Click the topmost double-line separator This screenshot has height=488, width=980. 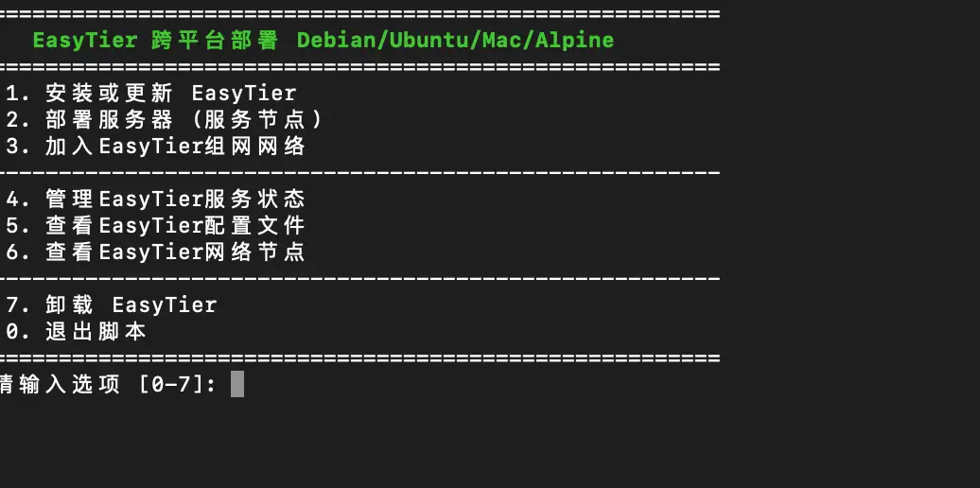point(359,14)
